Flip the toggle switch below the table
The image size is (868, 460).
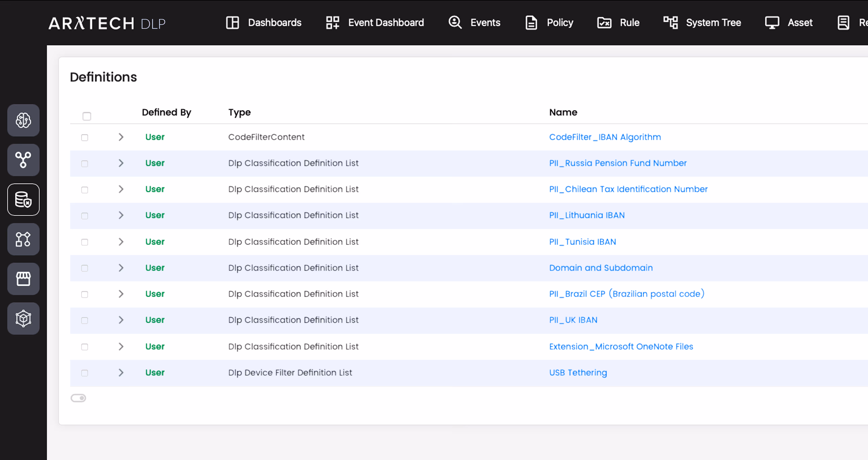pyautogui.click(x=78, y=398)
